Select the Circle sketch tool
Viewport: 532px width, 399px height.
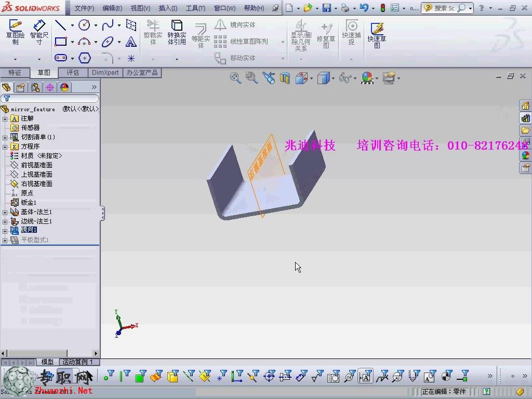[x=84, y=25]
